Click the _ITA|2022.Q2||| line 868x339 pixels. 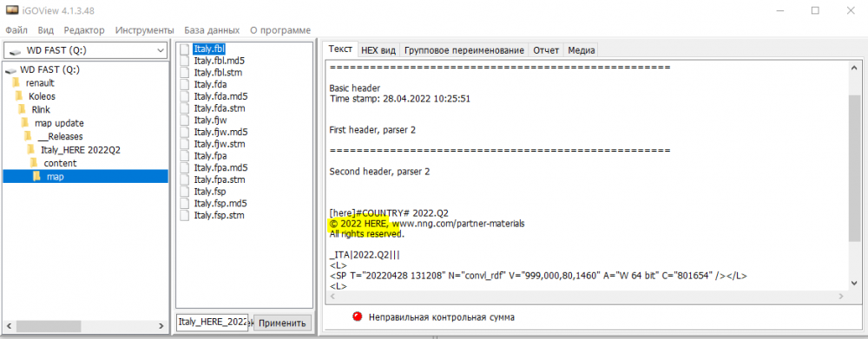click(x=365, y=255)
